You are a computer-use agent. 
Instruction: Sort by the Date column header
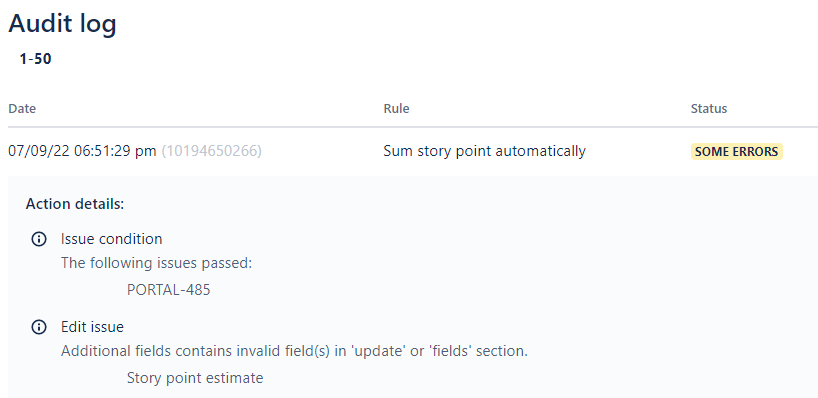(22, 108)
